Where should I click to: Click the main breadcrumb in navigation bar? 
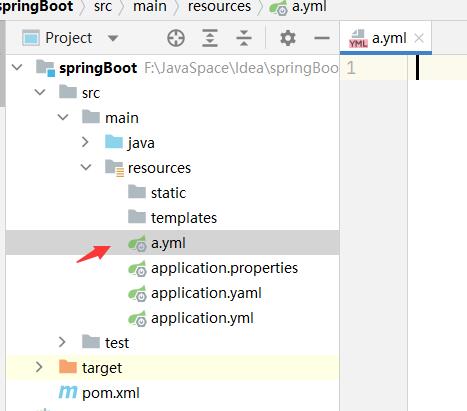[150, 7]
